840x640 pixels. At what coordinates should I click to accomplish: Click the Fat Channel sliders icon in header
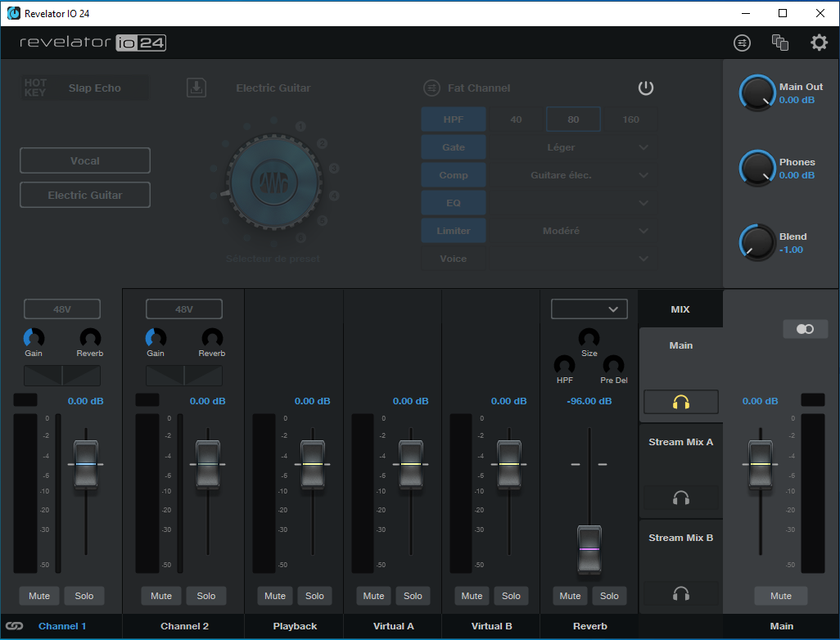pos(742,43)
